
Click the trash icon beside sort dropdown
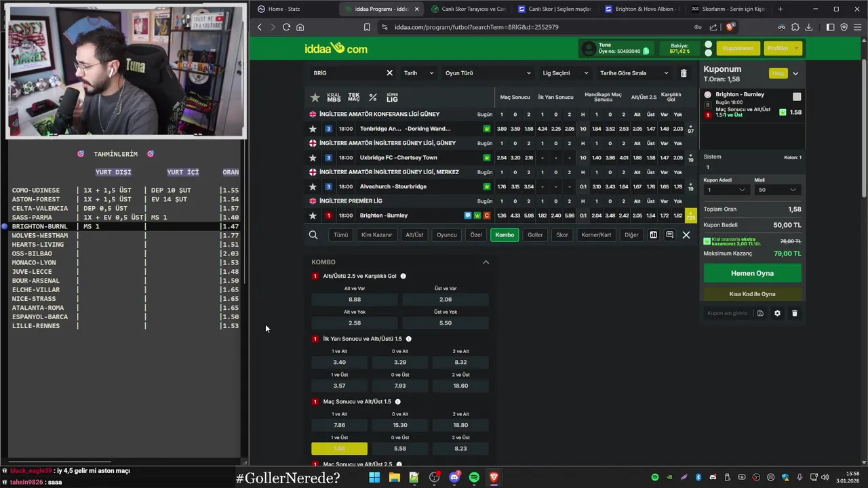tap(684, 73)
